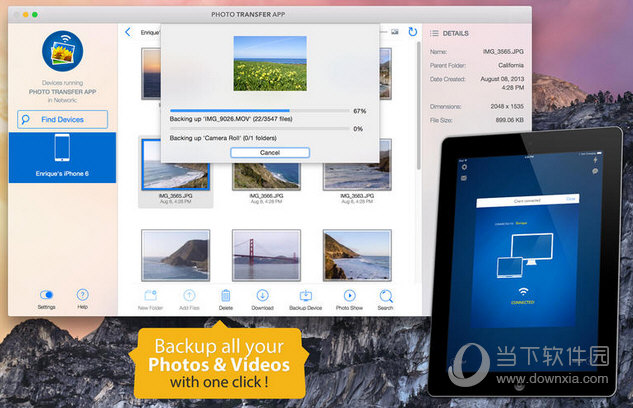
Task: Click the 899.06 KB file size value
Action: coord(509,120)
